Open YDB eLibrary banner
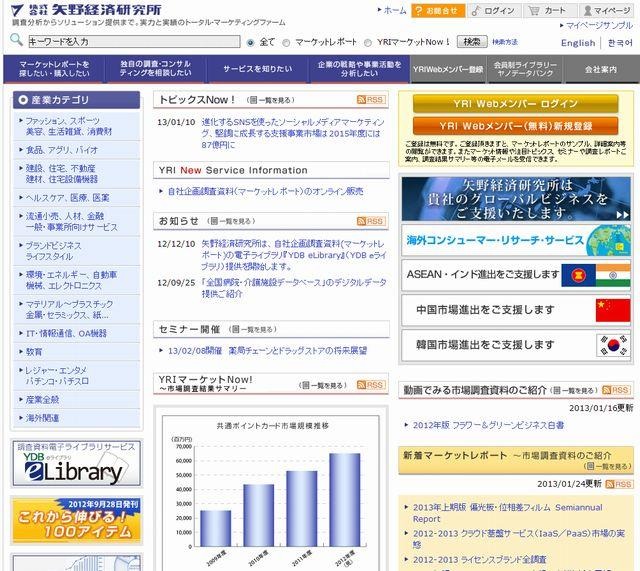 76,463
